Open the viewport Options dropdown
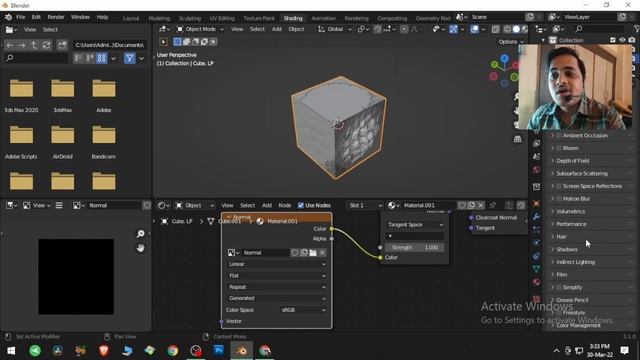Image resolution: width=640 pixels, height=360 pixels. [x=511, y=42]
